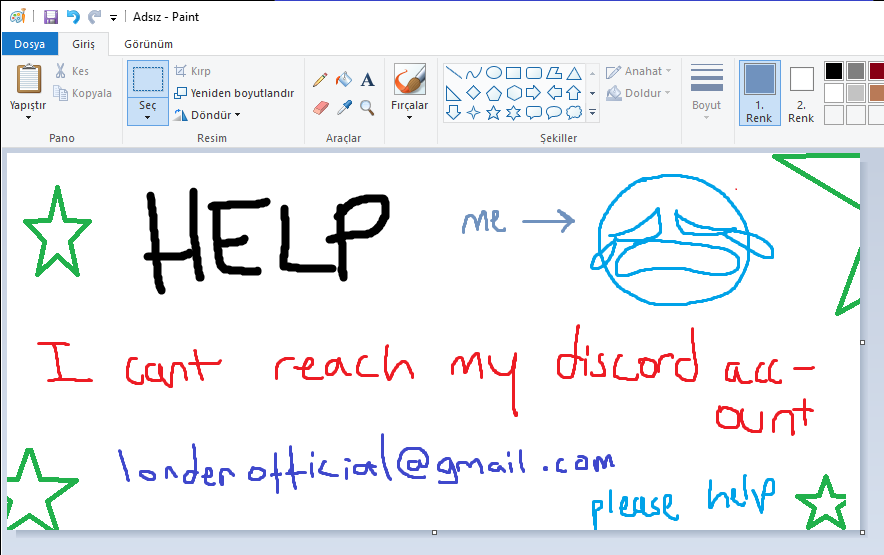Click the canvas bottom-right corner handle
Screen dimensions: 884x555
point(863,532)
